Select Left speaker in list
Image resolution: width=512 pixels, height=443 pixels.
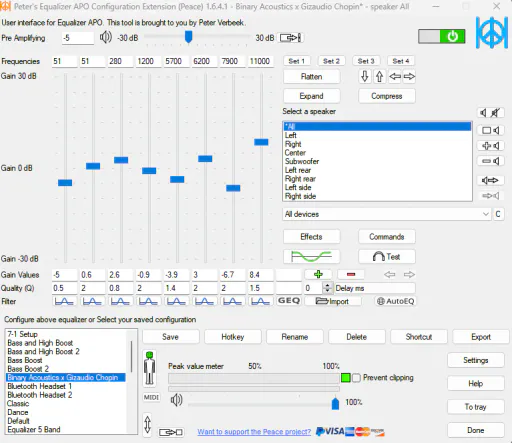[377, 135]
